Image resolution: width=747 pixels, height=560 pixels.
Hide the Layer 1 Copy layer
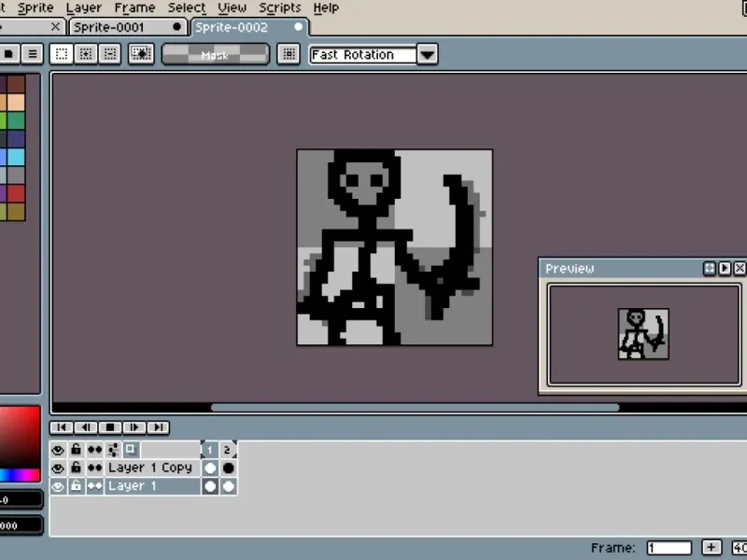click(58, 468)
